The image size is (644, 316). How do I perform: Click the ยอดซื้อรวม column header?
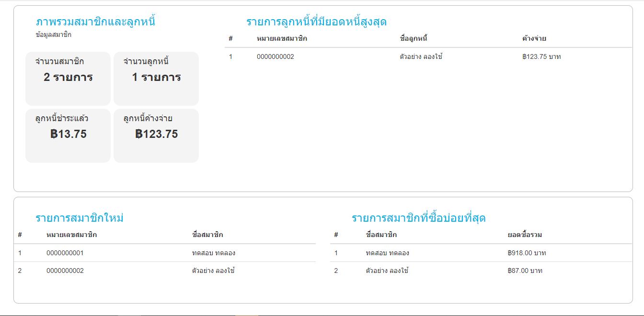[x=525, y=235]
